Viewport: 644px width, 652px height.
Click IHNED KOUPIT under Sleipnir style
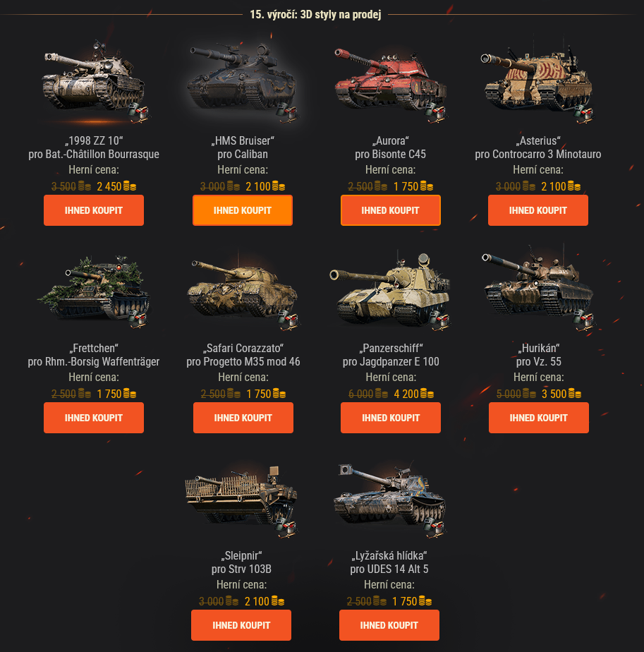(x=241, y=625)
